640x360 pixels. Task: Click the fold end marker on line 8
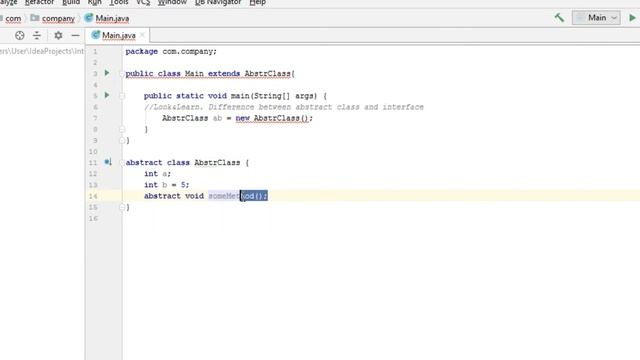122,129
